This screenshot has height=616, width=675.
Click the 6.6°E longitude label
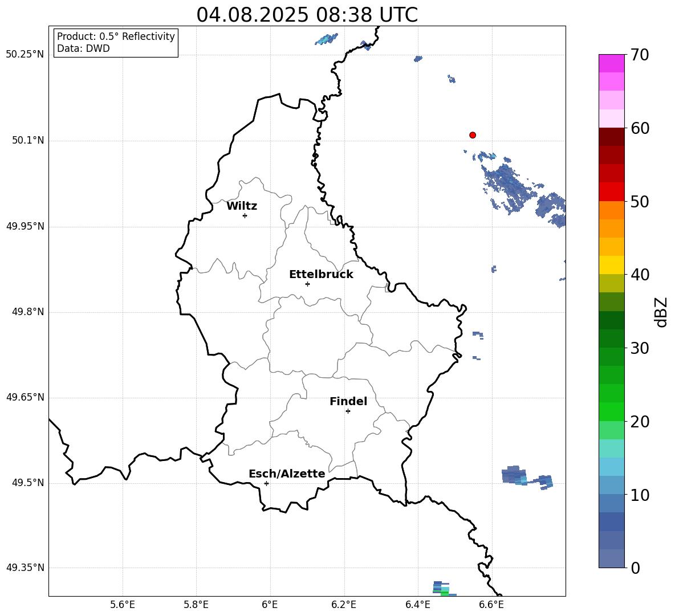tap(491, 605)
